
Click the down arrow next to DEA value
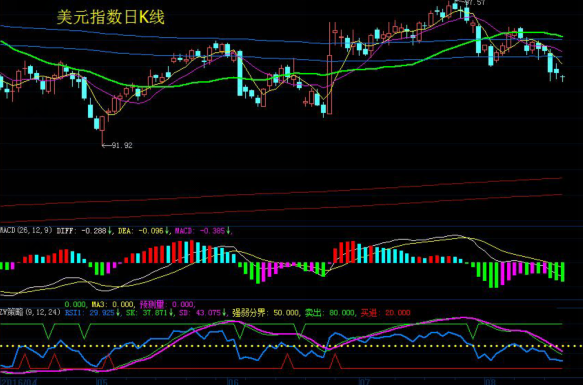click(x=167, y=231)
